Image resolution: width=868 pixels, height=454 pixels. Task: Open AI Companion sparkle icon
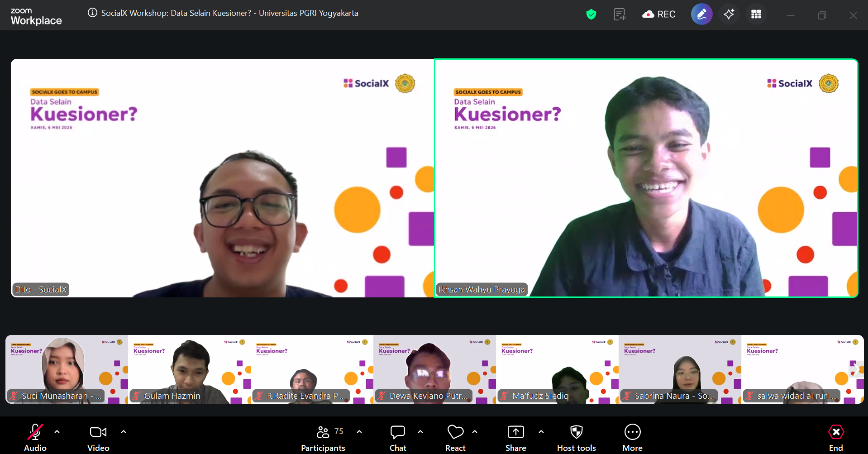729,14
